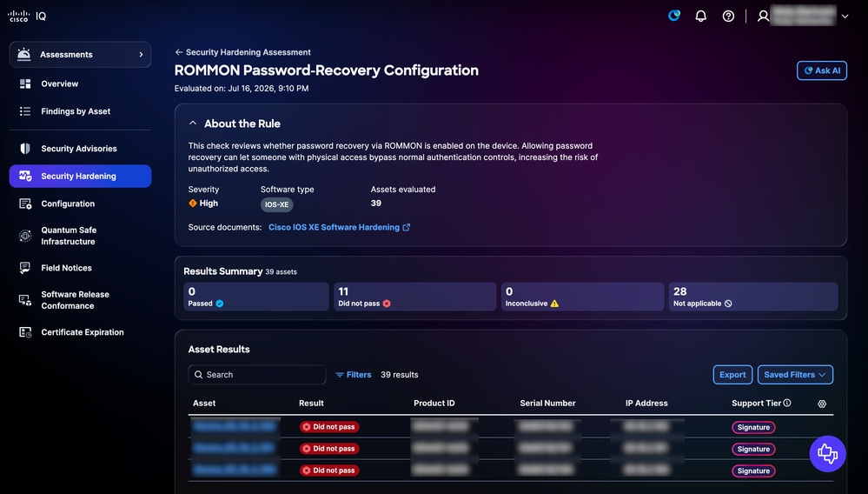Open the Saved Filters dropdown
The width and height of the screenshot is (868, 494).
point(795,375)
